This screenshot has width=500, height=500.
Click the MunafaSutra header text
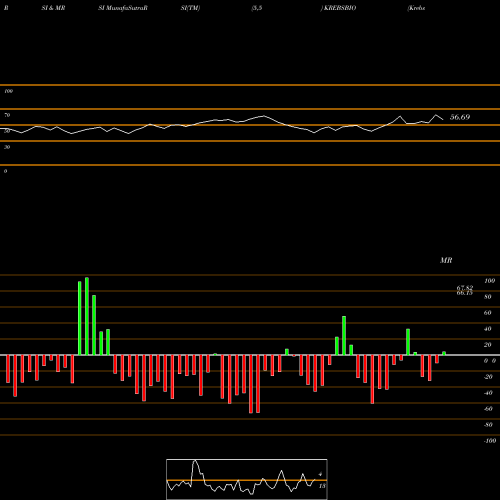point(127,8)
